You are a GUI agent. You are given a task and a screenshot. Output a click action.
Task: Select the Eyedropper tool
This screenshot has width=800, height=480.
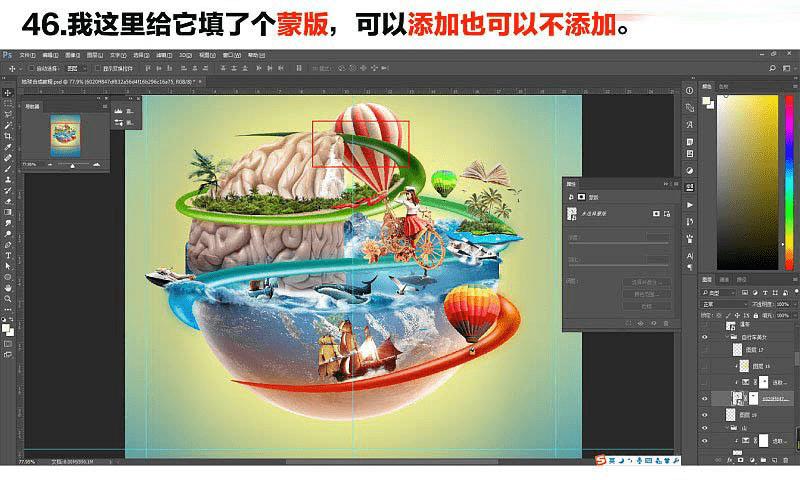[8, 147]
